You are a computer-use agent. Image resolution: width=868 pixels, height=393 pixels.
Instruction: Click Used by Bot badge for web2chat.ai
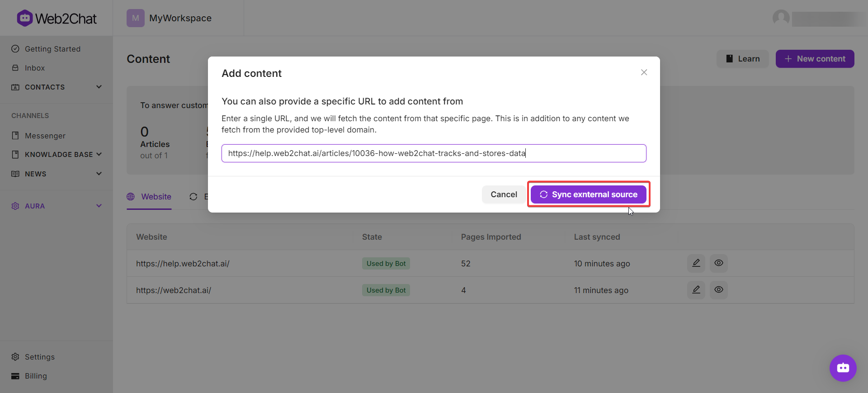coord(386,290)
